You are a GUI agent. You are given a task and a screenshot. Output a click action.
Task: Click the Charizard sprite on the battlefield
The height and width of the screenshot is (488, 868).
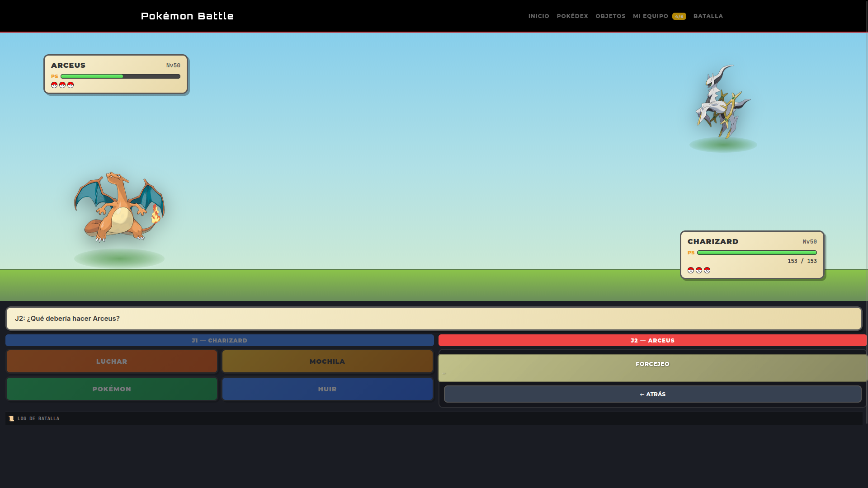(x=119, y=207)
